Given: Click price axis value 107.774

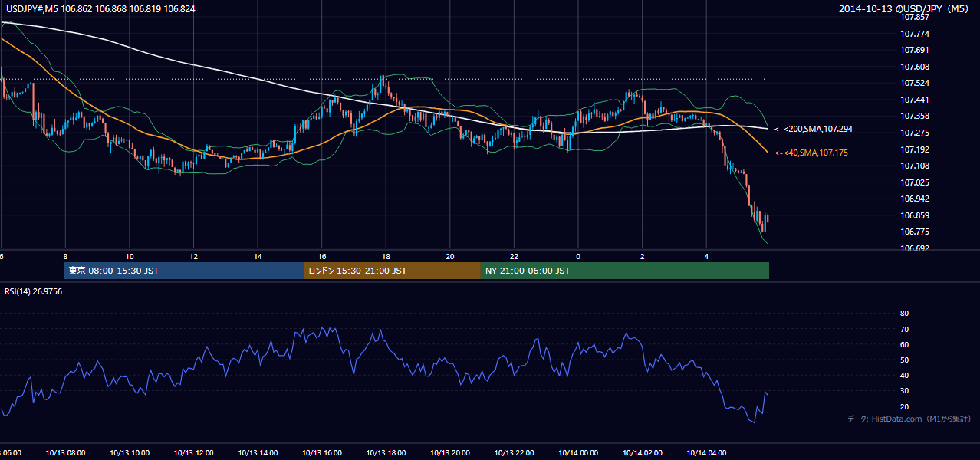Looking at the screenshot, I should point(916,34).
